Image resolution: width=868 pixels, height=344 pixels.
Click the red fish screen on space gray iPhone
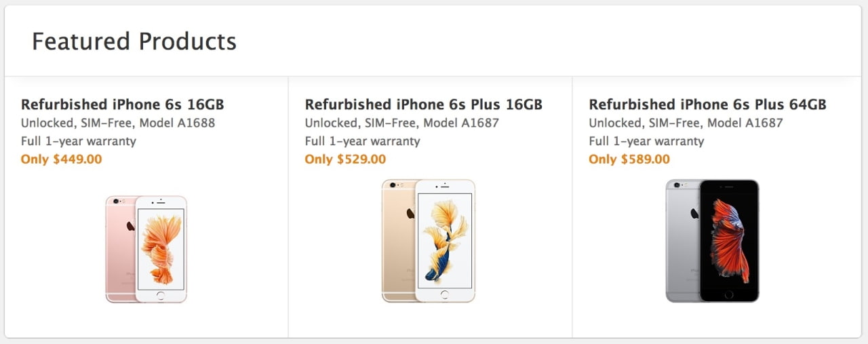[729, 241]
